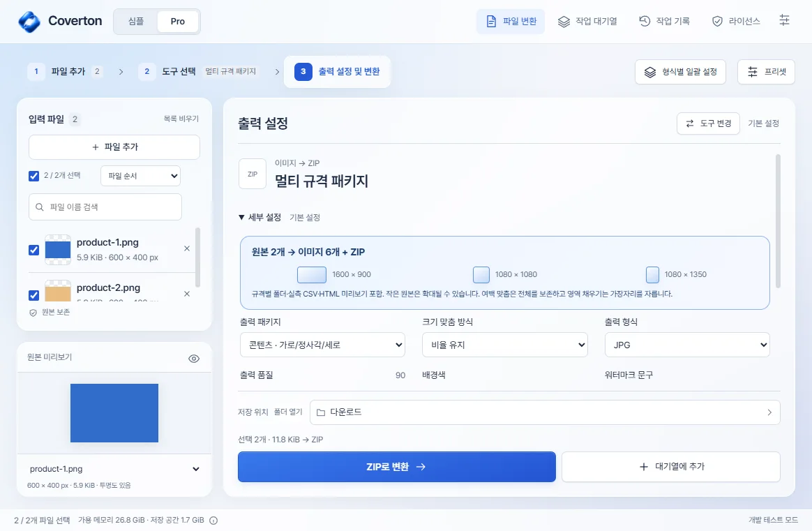Uncheck the product-2.png checkbox

click(x=33, y=295)
